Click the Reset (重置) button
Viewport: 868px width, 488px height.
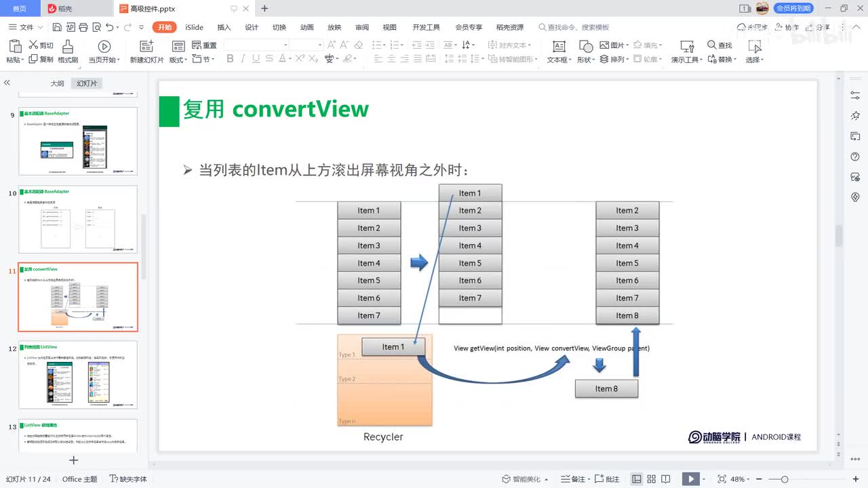coord(204,45)
